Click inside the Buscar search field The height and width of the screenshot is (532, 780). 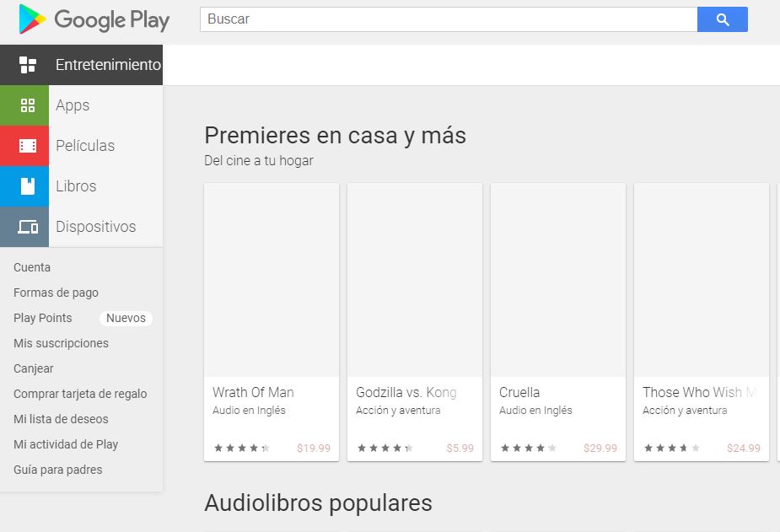[x=448, y=19]
